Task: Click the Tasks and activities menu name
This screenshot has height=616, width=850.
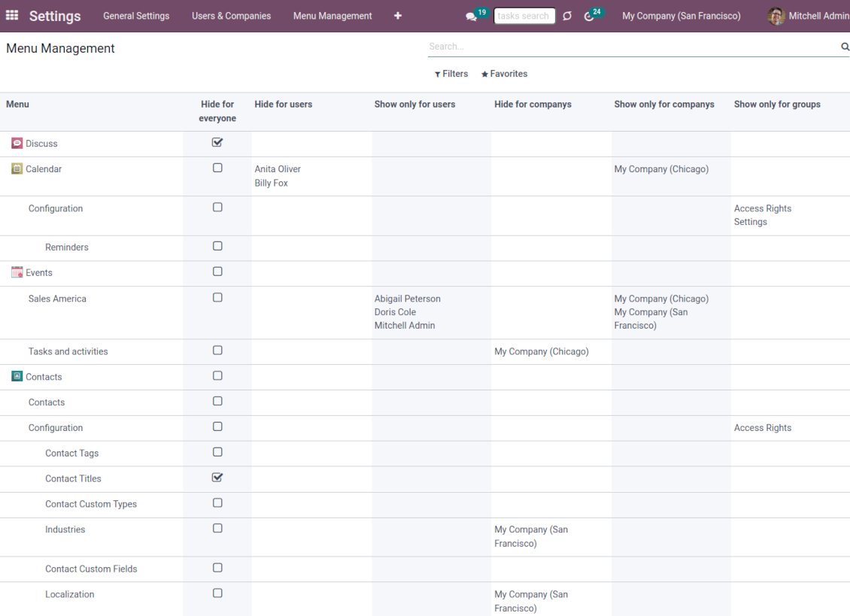Action: click(x=68, y=351)
